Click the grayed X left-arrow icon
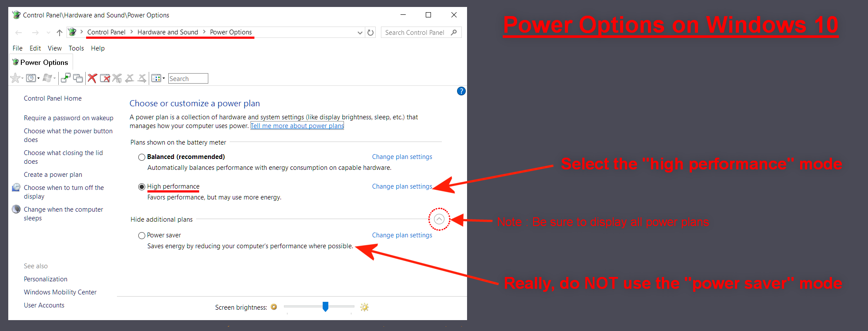 130,78
